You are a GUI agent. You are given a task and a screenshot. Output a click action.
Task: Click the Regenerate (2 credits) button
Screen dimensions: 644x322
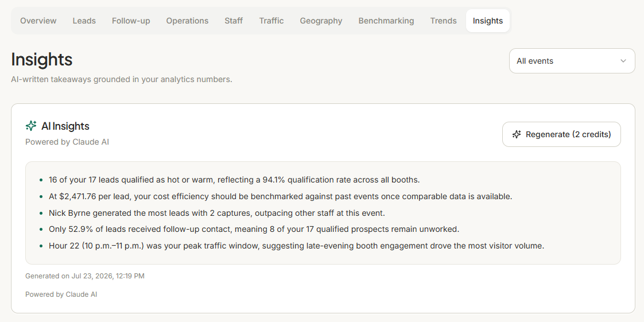tap(561, 134)
